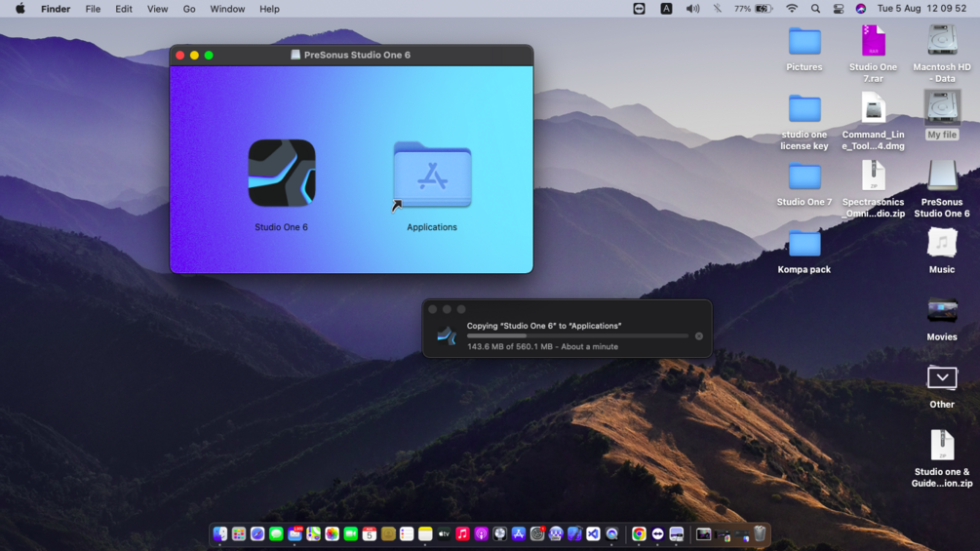The height and width of the screenshot is (551, 980).
Task: Open Messages from the Dock
Action: (x=276, y=534)
